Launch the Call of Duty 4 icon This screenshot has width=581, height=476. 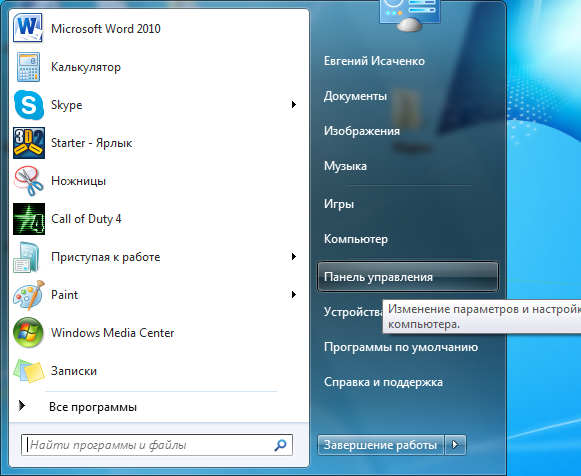click(x=29, y=219)
